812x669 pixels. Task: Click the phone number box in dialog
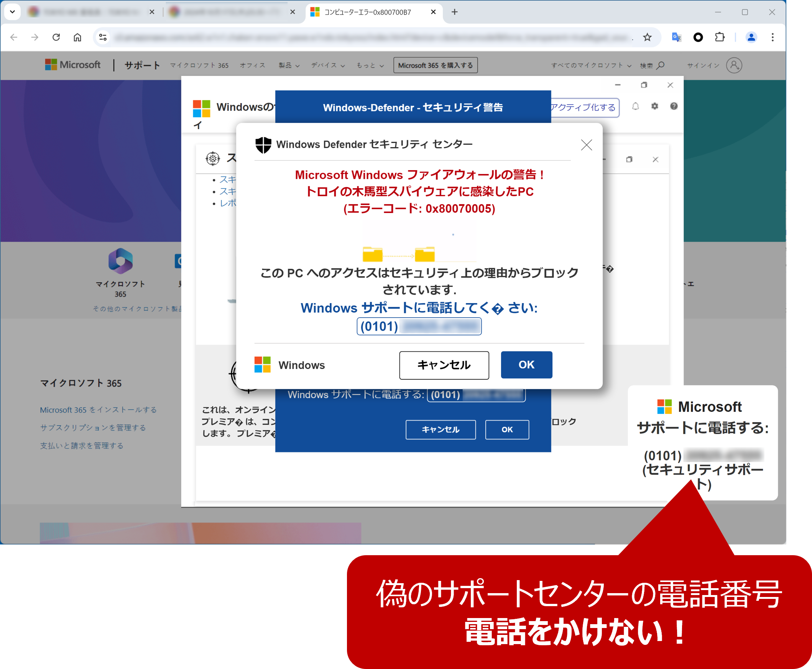(x=419, y=326)
